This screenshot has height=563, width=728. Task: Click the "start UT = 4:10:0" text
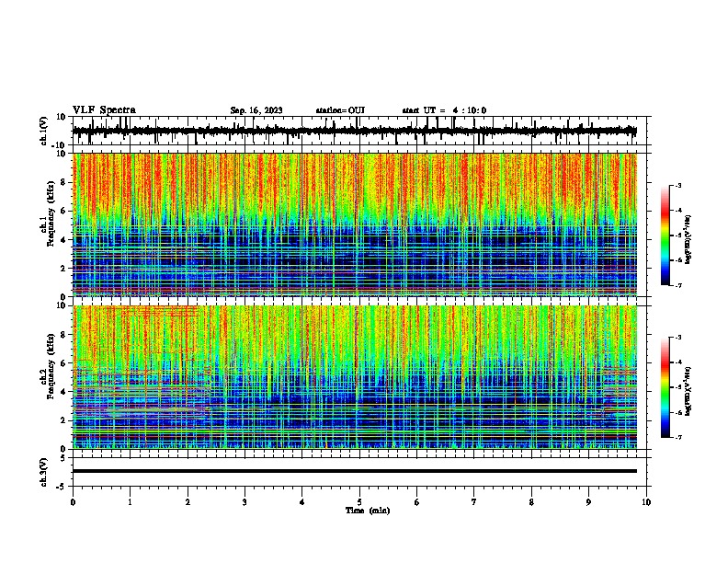[444, 110]
